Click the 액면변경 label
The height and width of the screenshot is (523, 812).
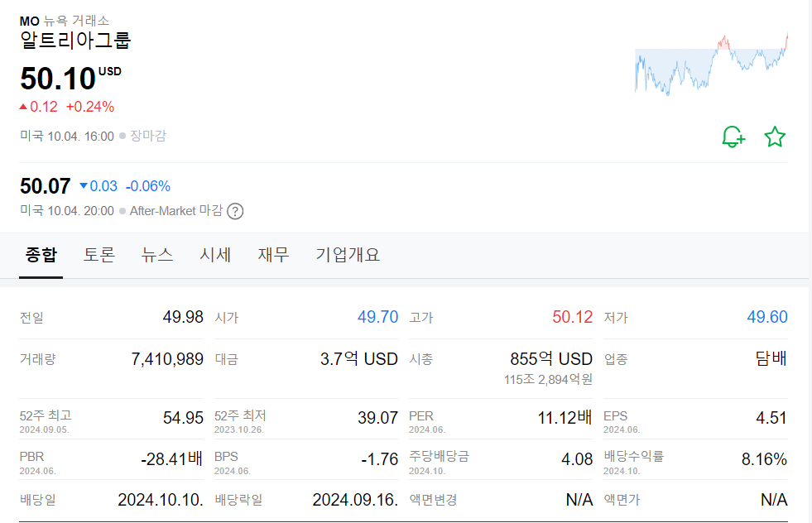point(433,500)
